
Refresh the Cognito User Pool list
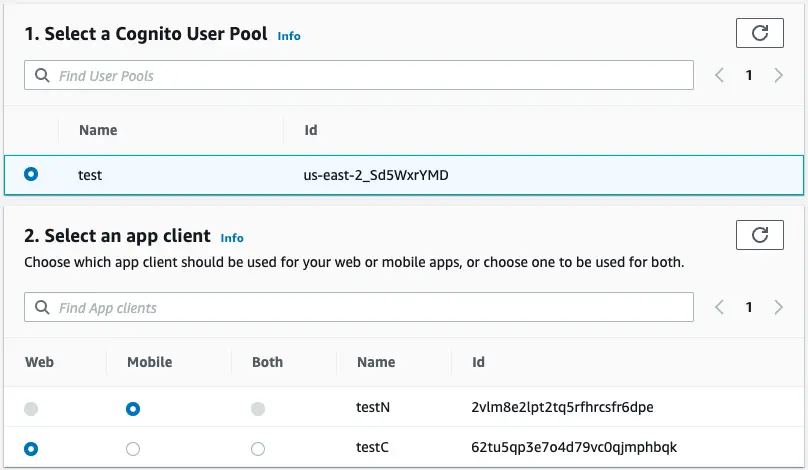point(760,33)
